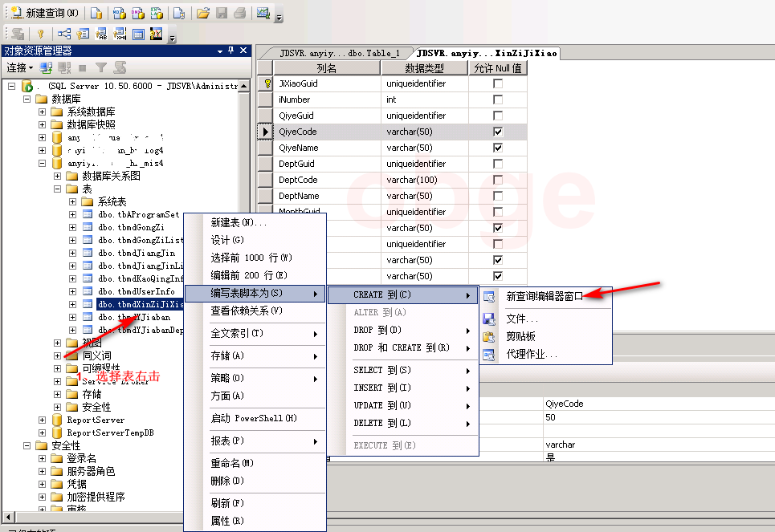Viewport: 775px width, 532px height.
Task: Expand the 登录名 folder
Action: [42, 459]
